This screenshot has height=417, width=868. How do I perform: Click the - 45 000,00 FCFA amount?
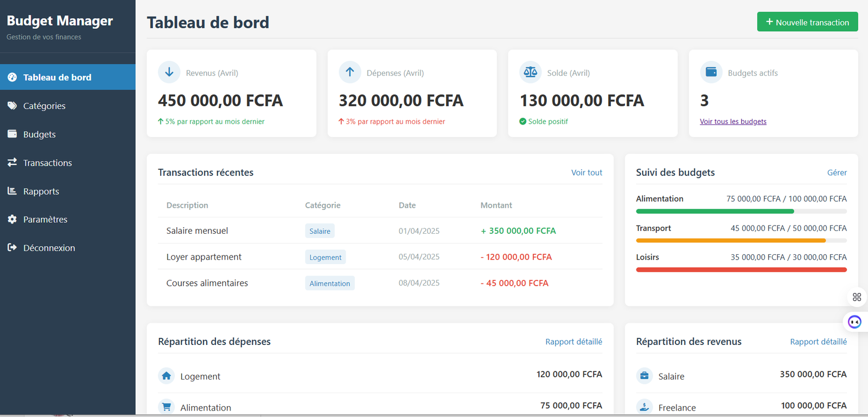point(514,283)
